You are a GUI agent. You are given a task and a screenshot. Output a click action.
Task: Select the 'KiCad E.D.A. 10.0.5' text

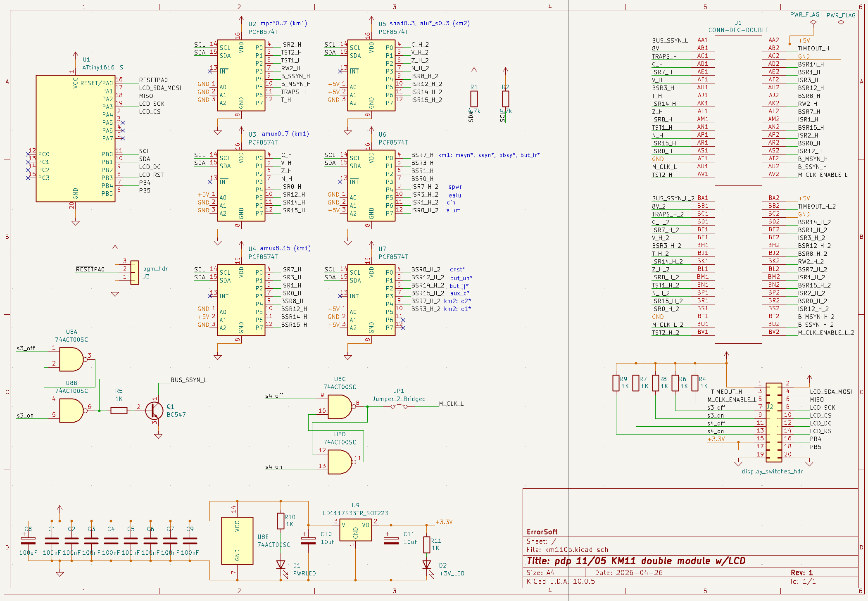561,581
